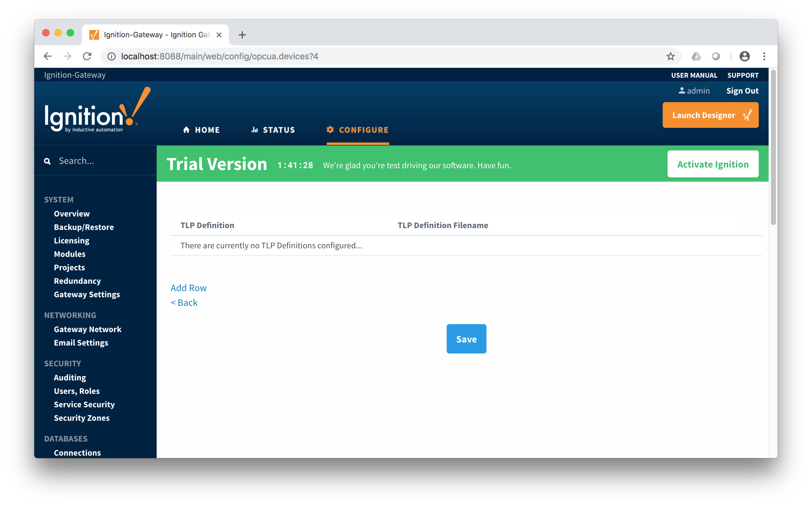The image size is (812, 507).
Task: Click the Launch Designer button
Action: [x=710, y=115]
